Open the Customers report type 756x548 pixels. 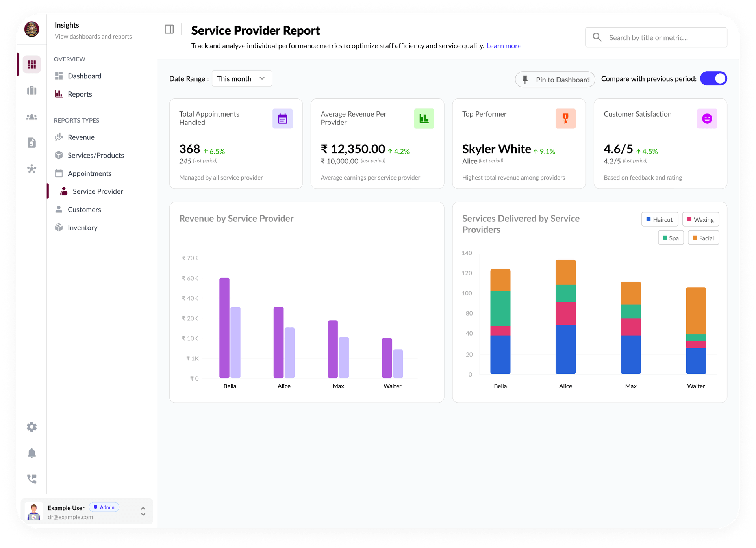83,209
